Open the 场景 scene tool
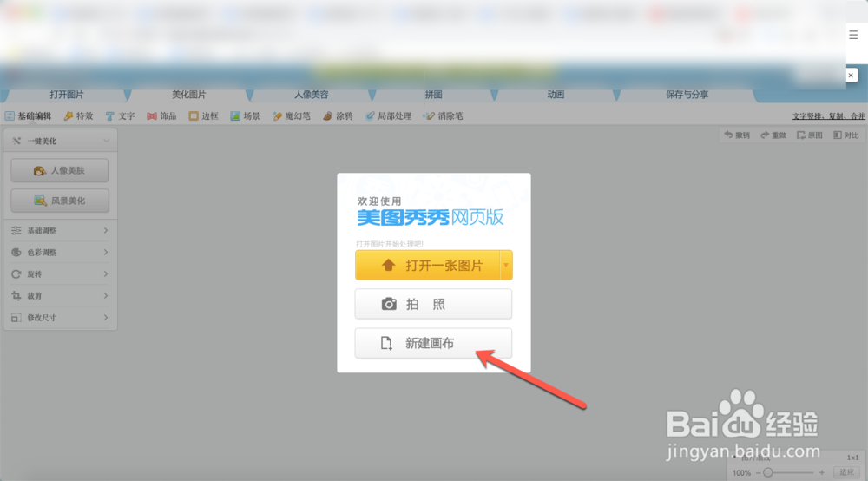This screenshot has width=868, height=481. pyautogui.click(x=246, y=116)
